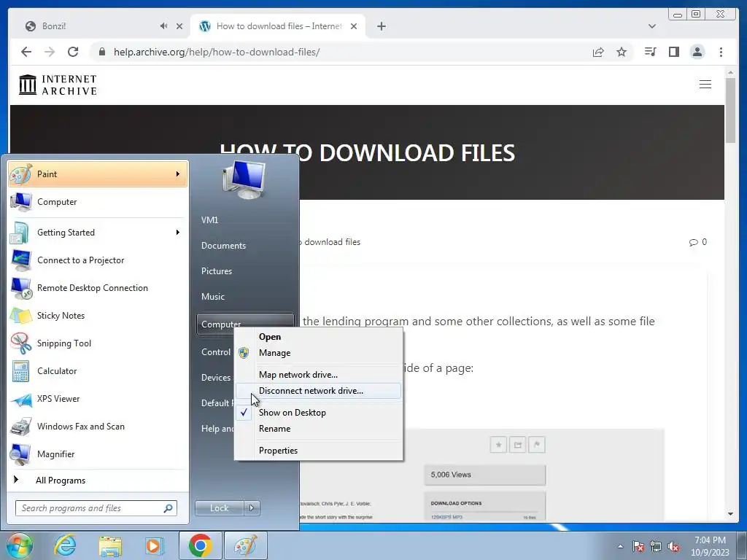
Task: Toggle Chrome side panel
Action: pyautogui.click(x=673, y=52)
